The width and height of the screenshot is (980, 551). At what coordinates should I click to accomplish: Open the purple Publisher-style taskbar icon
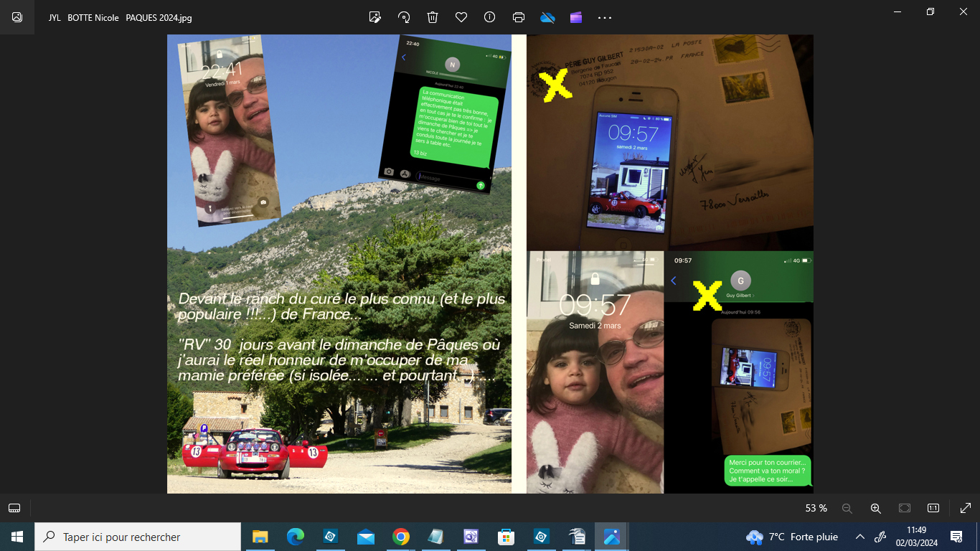[x=471, y=537]
